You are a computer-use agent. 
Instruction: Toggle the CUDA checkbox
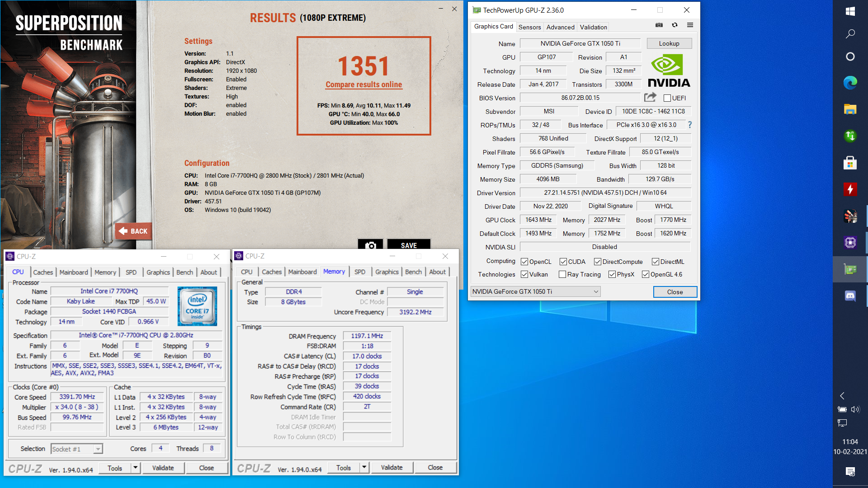click(563, 262)
